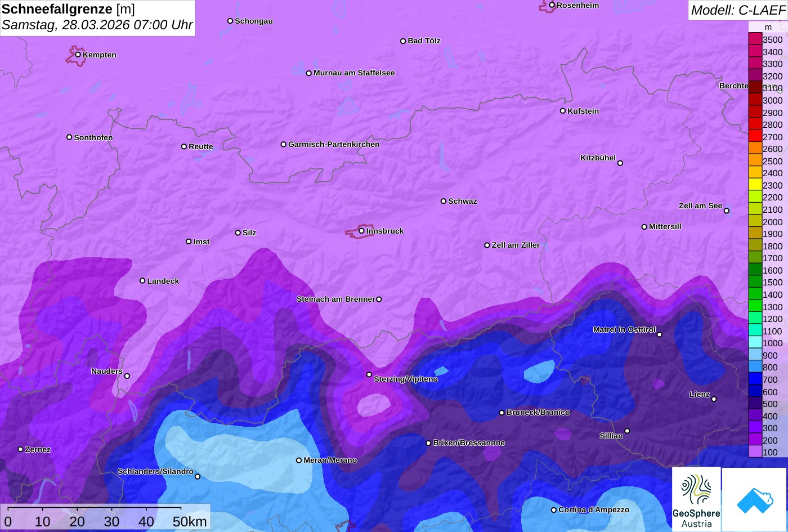Click the Landeck marker circle
This screenshot has width=788, height=532.
(x=142, y=280)
